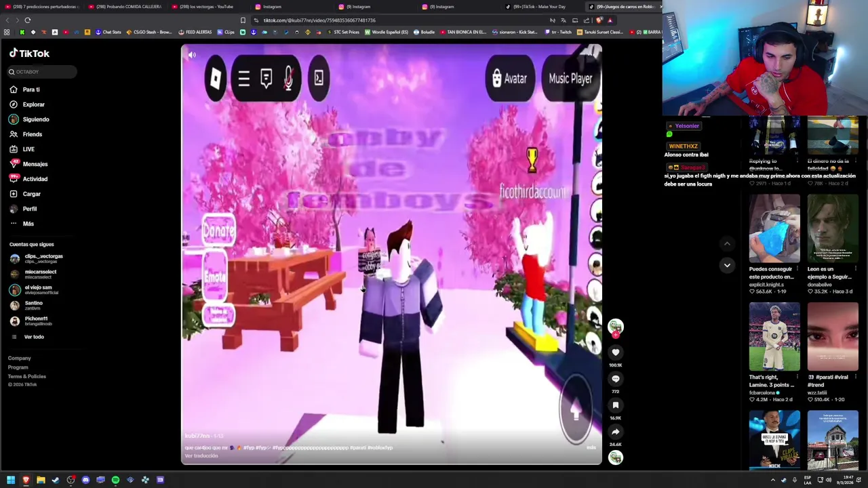Expand the Company footer section
Image resolution: width=868 pixels, height=488 pixels.
point(19,358)
